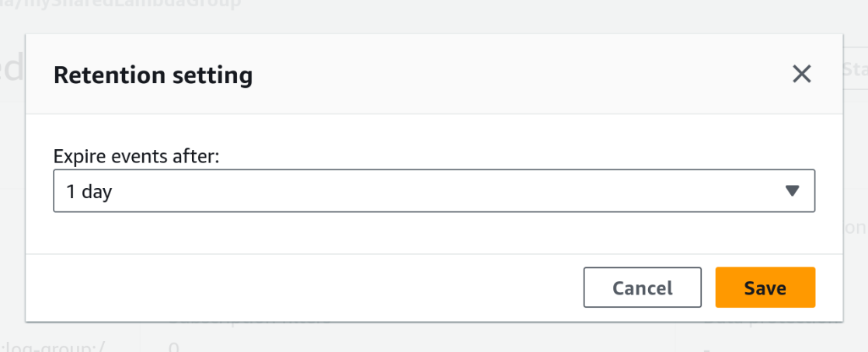
Task: Click the dropdown arrow next to '1 day'
Action: (x=792, y=191)
